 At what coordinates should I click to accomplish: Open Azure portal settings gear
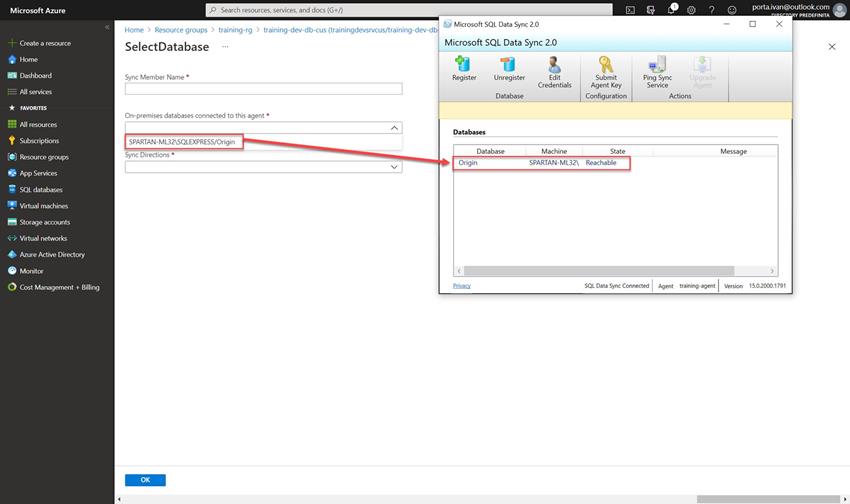tap(691, 10)
